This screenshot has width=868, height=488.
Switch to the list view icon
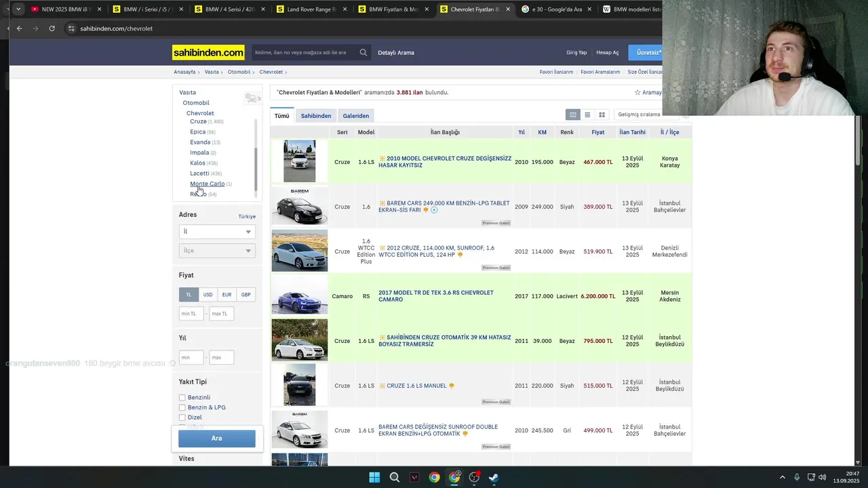(587, 115)
